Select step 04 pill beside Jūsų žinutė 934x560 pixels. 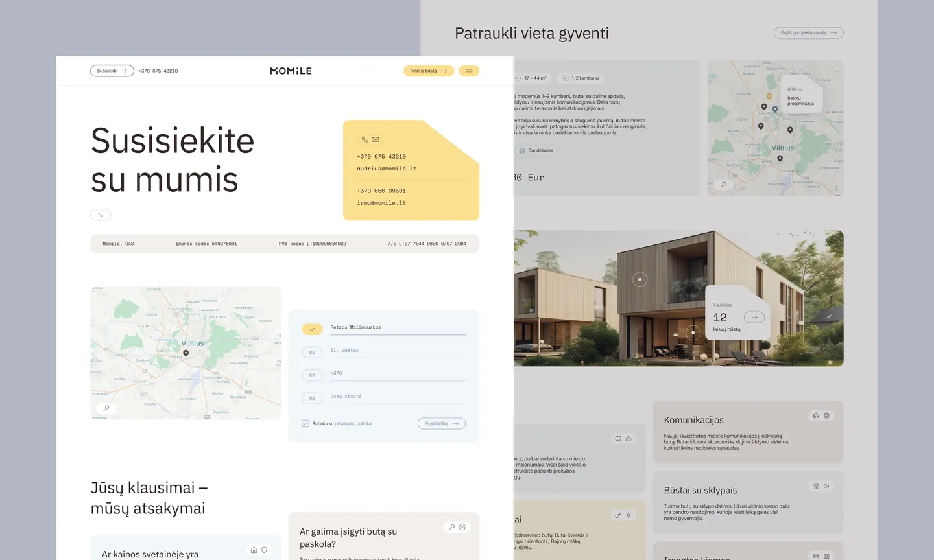pyautogui.click(x=312, y=399)
